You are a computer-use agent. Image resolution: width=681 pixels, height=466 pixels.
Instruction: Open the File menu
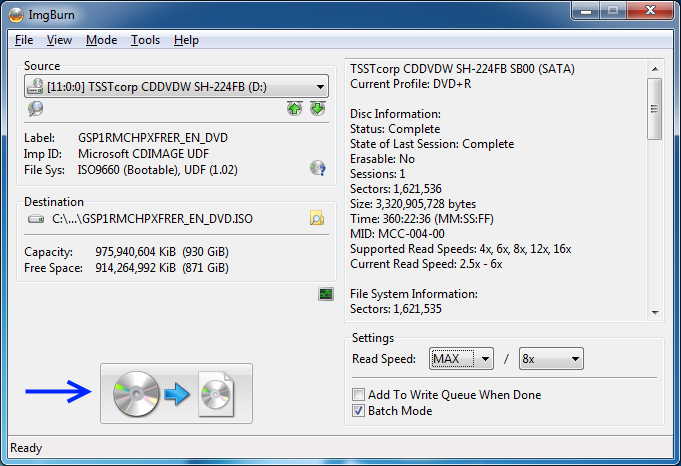(x=24, y=40)
